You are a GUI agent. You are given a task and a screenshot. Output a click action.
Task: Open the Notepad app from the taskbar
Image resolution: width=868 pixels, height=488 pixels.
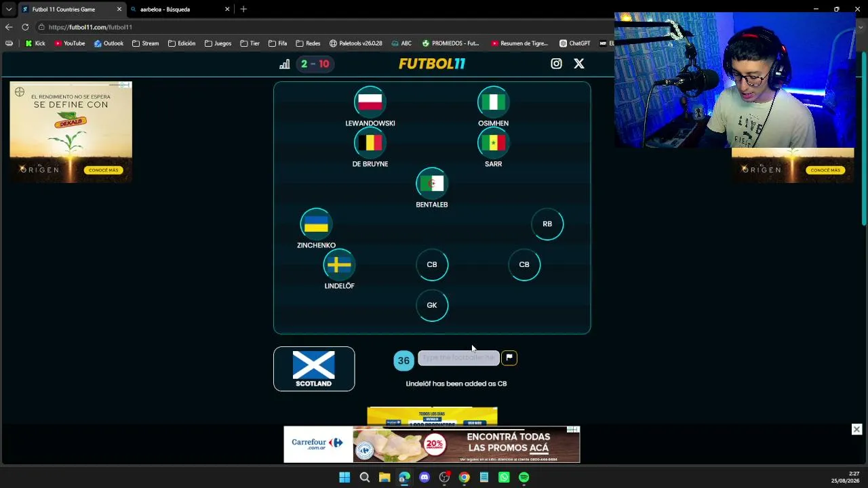pos(484,477)
